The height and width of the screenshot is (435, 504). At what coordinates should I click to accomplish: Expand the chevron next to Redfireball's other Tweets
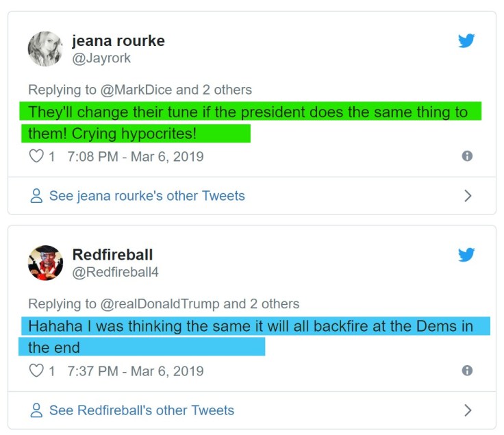point(468,410)
